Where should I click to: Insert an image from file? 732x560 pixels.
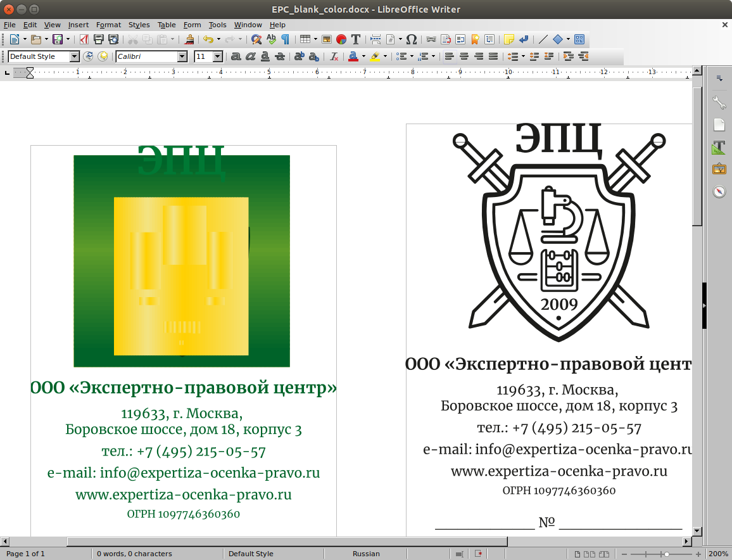326,39
